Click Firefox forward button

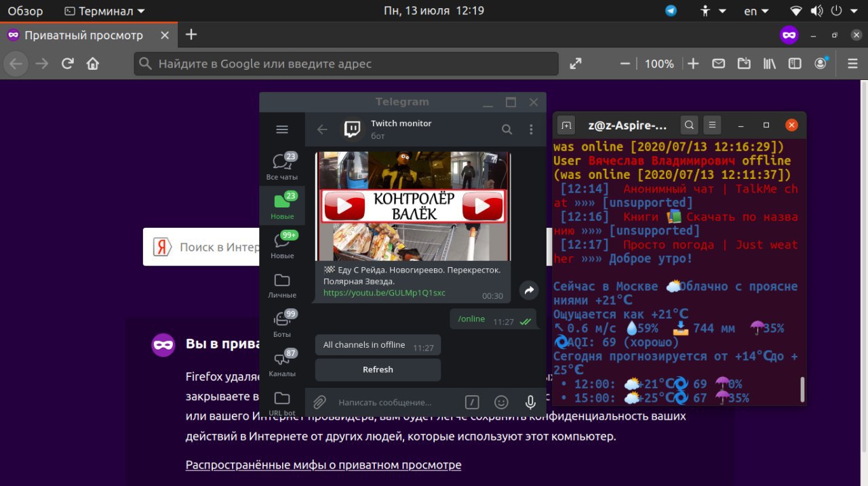point(42,64)
